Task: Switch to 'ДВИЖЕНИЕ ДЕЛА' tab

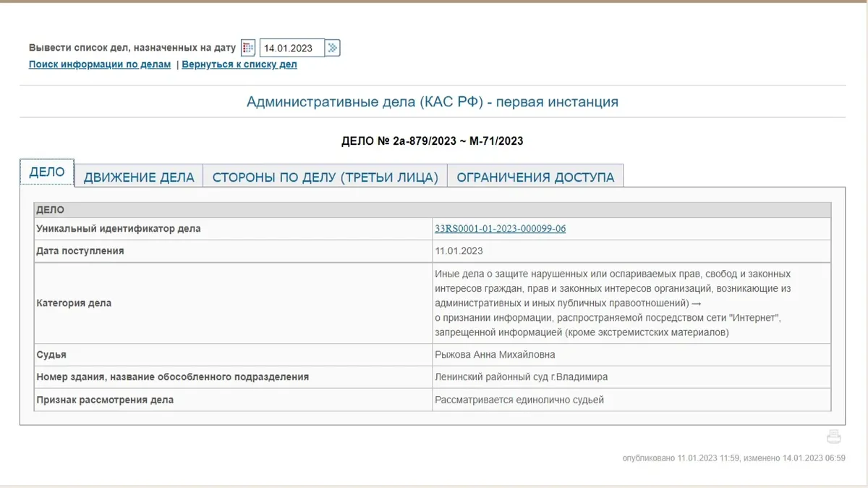Action: pos(139,177)
